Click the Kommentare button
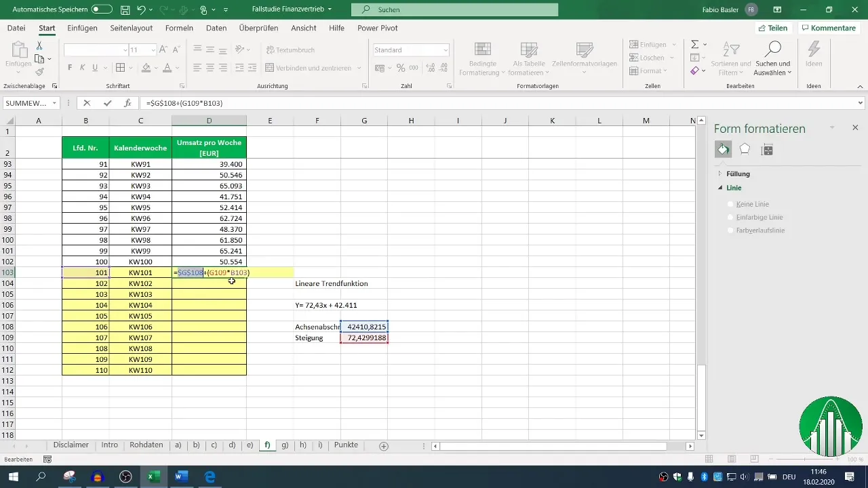The width and height of the screenshot is (868, 488). 828,28
